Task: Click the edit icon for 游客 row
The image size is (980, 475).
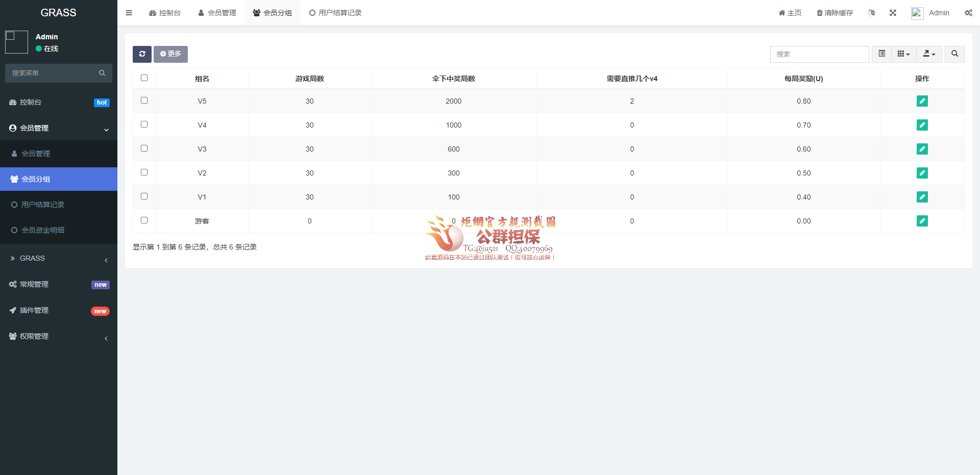Action: click(x=922, y=221)
